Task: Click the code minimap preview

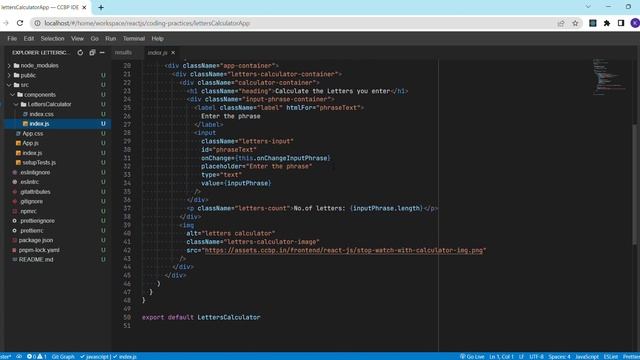Action: [x=610, y=78]
